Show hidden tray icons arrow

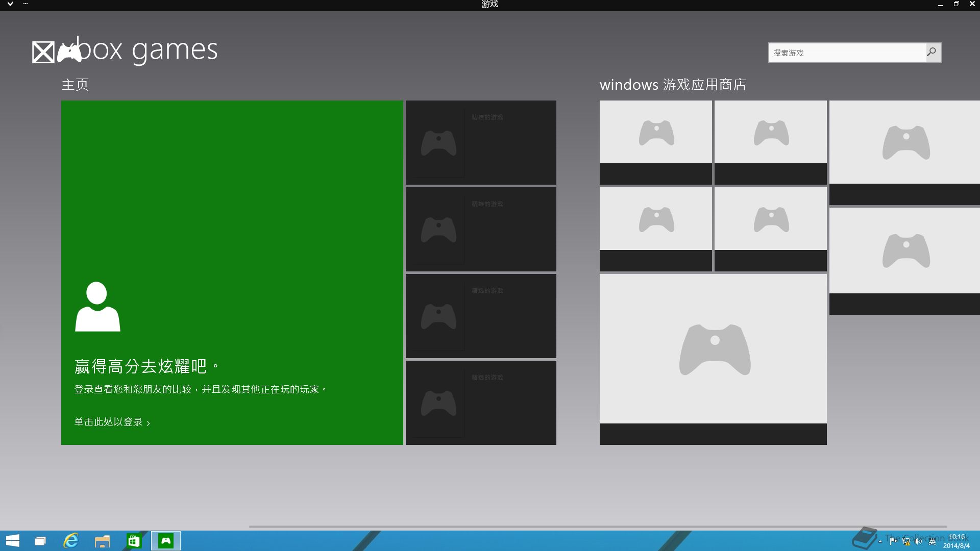point(880,541)
